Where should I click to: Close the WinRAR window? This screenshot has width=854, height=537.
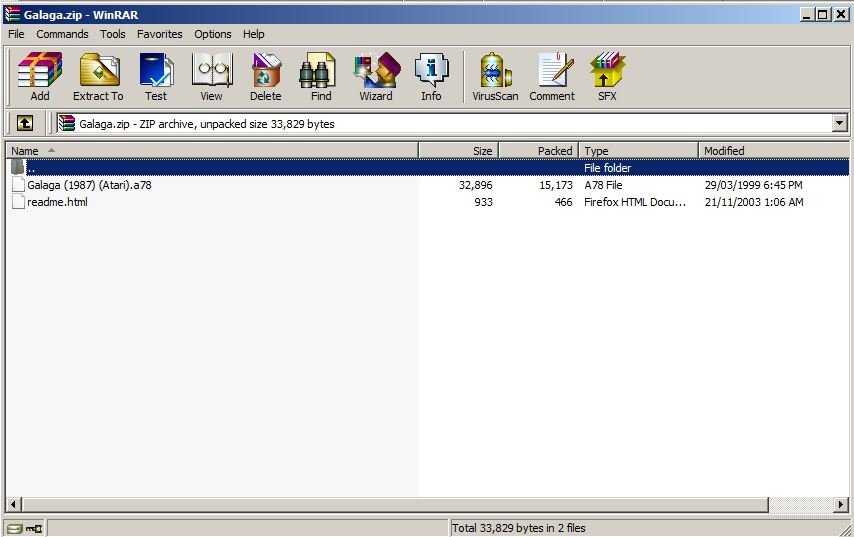tap(840, 15)
